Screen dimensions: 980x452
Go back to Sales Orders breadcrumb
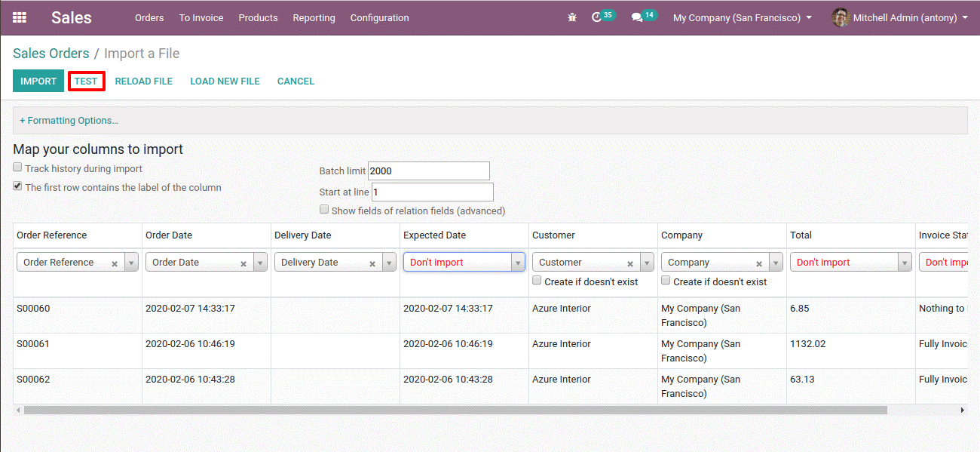click(x=51, y=54)
